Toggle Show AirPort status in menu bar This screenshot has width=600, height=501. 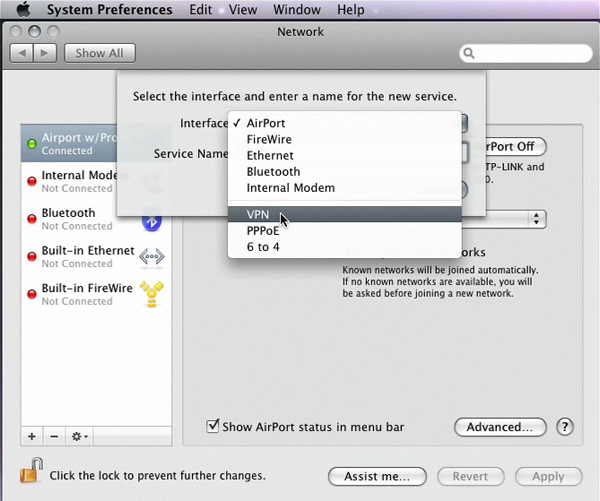pyautogui.click(x=212, y=427)
